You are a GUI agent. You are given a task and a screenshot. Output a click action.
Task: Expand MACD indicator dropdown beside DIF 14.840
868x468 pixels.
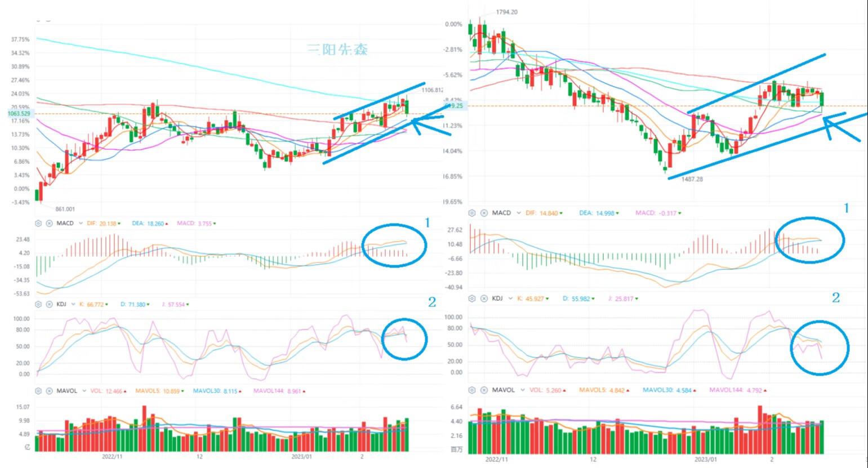tap(518, 213)
